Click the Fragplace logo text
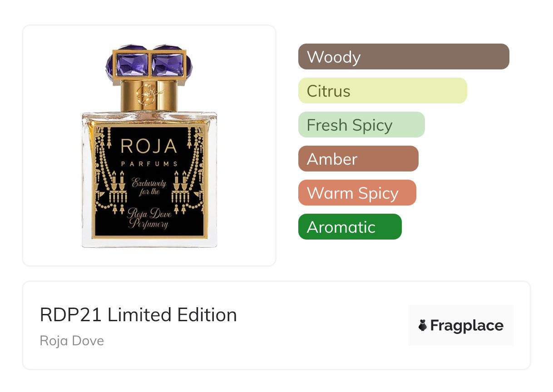Screen dimensions: 553x392 point(466,326)
